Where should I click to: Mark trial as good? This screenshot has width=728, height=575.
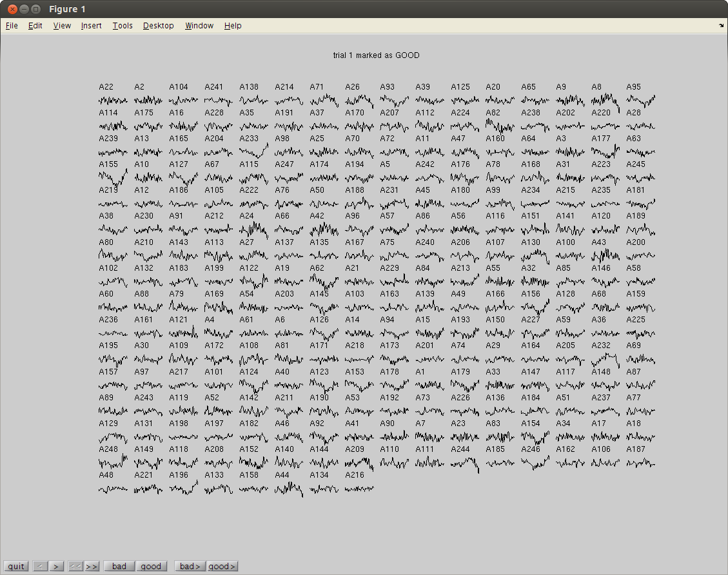click(x=151, y=566)
